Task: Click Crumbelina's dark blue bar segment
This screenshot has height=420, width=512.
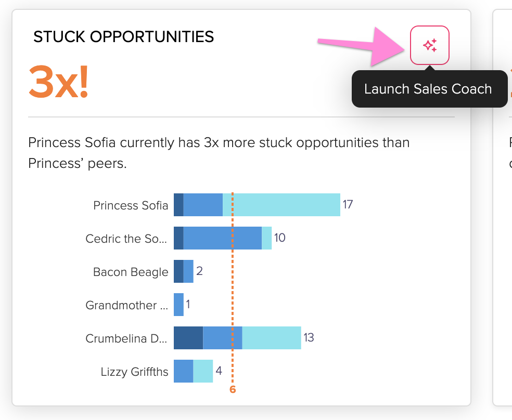Action: (188, 338)
